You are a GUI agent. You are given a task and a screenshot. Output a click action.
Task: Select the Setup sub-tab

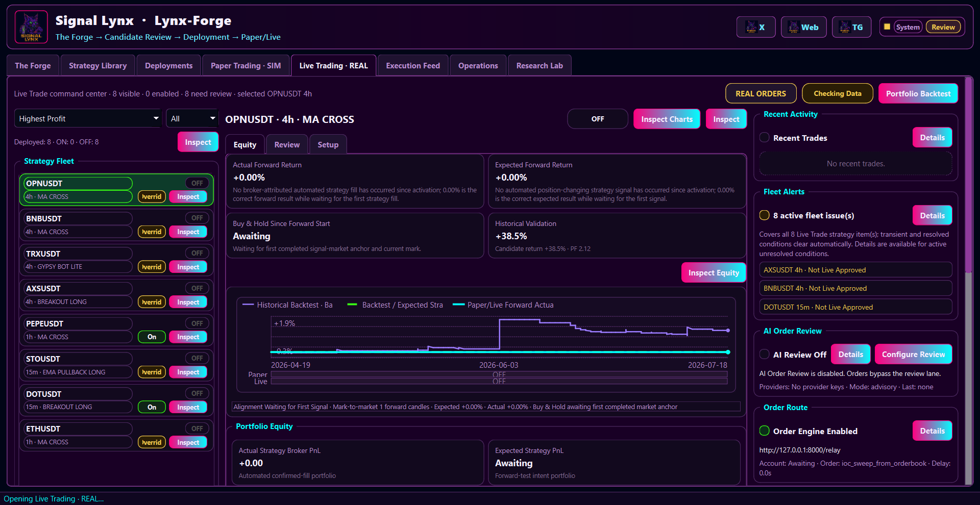328,144
